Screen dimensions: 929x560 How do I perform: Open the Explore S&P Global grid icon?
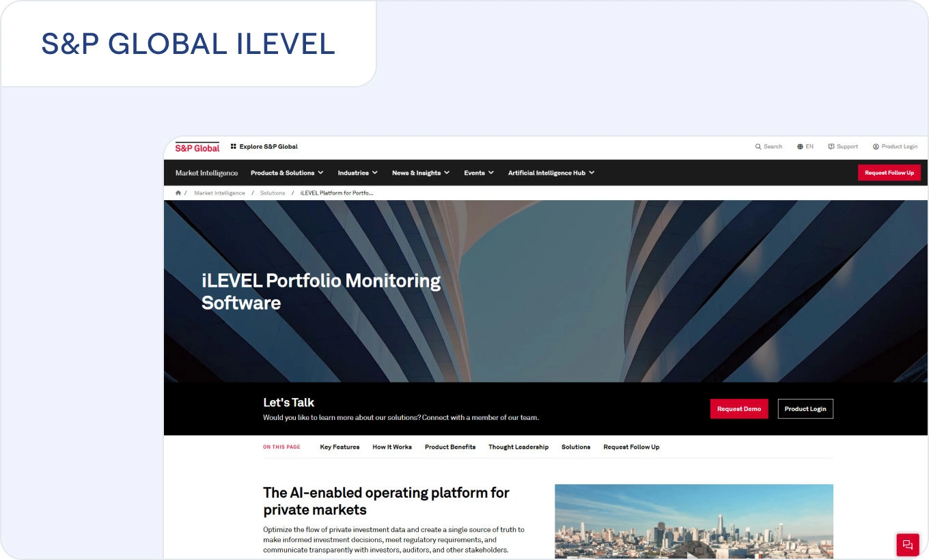pyautogui.click(x=233, y=146)
